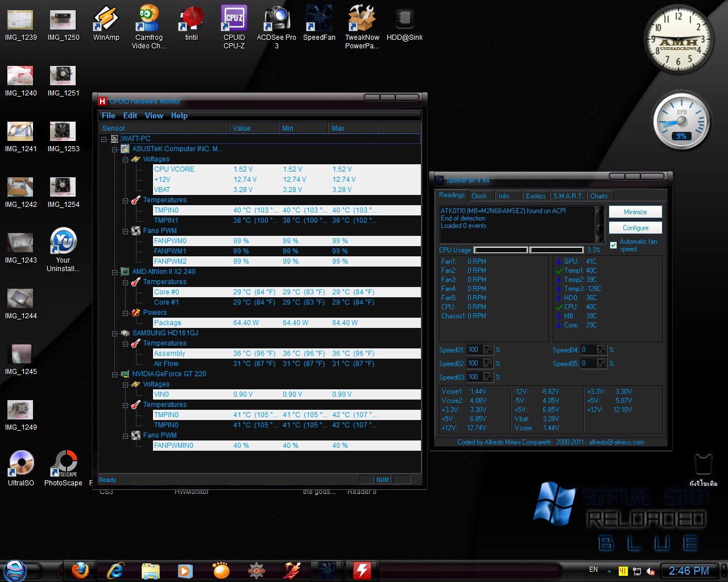Click the Max column header
The height and width of the screenshot is (582, 728).
[x=353, y=128]
